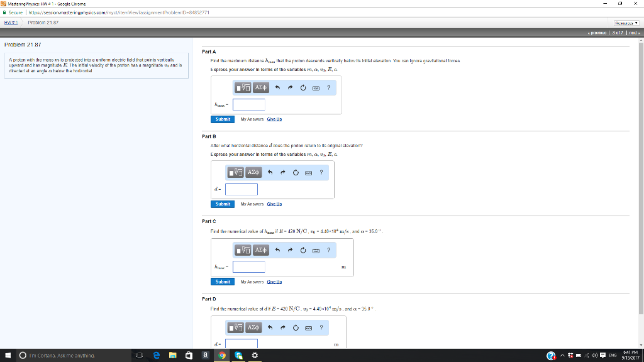Open volume control in system tray
644x362 pixels.
(594, 356)
